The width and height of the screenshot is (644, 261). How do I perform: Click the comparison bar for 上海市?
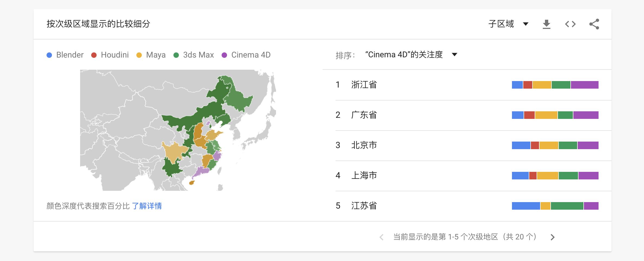click(555, 176)
